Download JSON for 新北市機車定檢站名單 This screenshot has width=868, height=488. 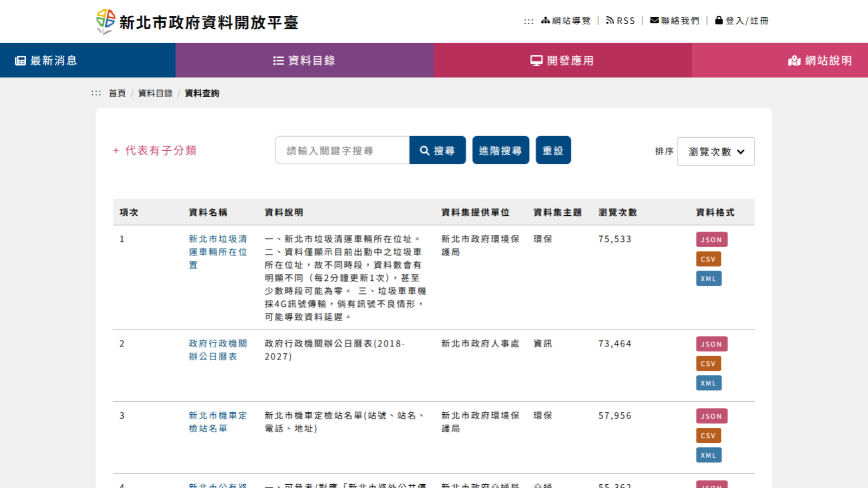[712, 416]
